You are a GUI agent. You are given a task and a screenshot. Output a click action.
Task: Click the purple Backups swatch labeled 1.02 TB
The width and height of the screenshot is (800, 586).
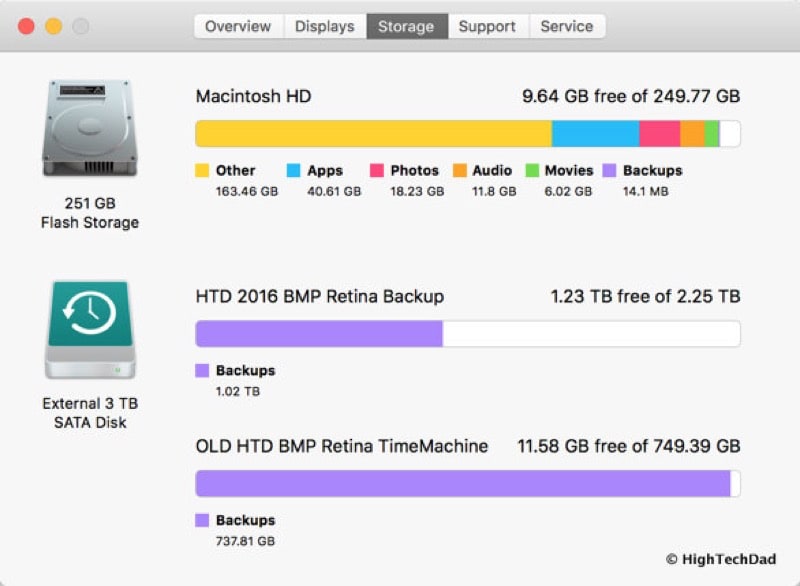202,371
